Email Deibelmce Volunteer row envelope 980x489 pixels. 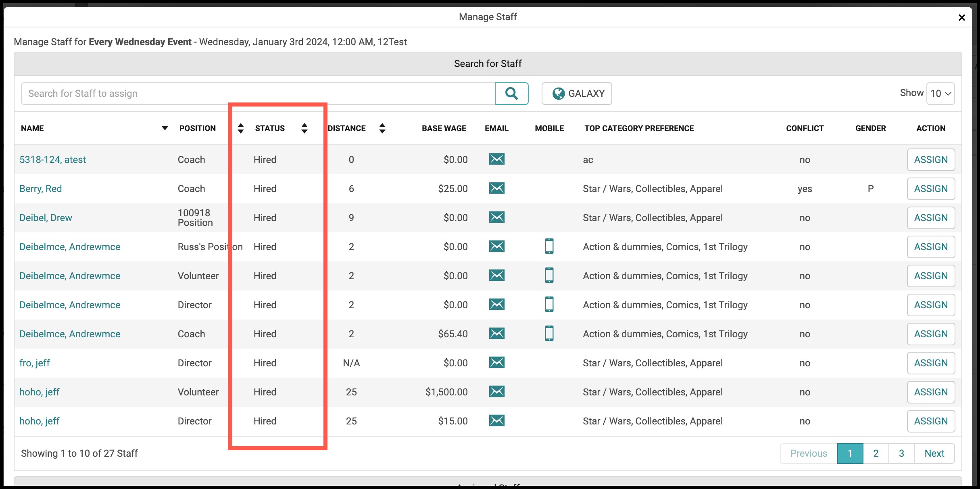click(497, 276)
